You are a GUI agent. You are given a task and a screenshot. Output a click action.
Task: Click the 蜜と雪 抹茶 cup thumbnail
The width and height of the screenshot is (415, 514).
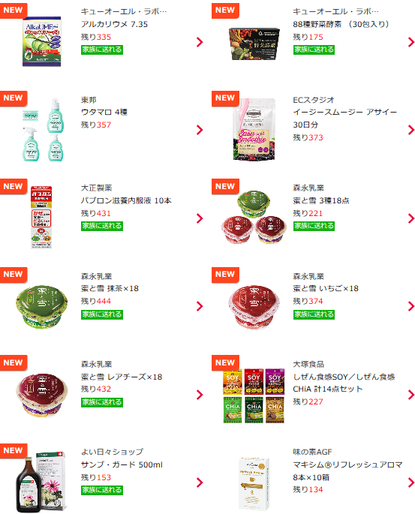41,307
